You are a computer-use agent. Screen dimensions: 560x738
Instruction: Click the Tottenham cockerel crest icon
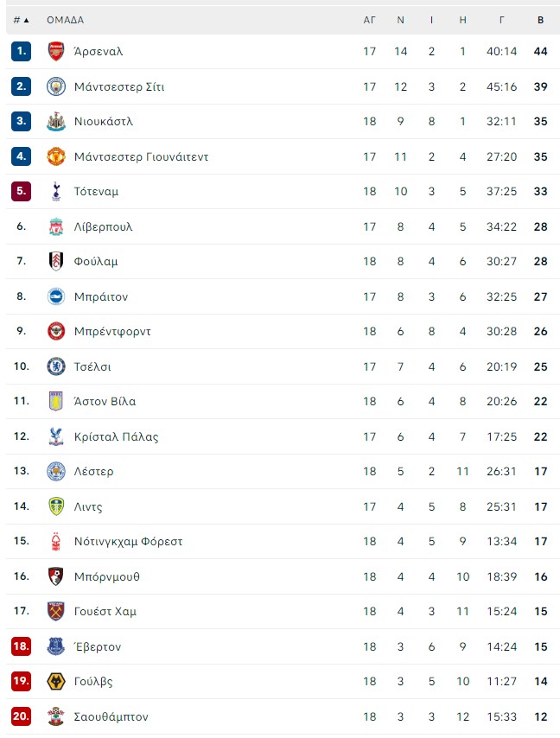tap(56, 192)
